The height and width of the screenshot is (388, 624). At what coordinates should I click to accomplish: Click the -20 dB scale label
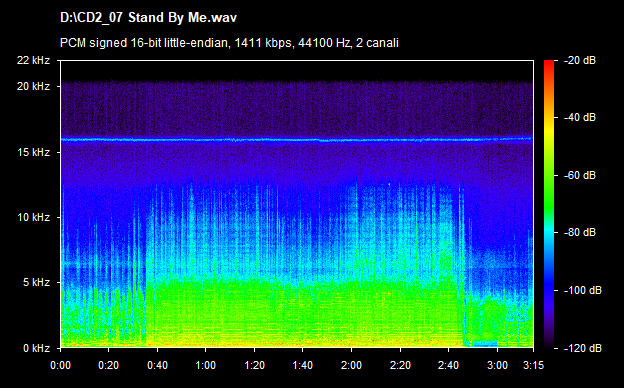(x=580, y=60)
